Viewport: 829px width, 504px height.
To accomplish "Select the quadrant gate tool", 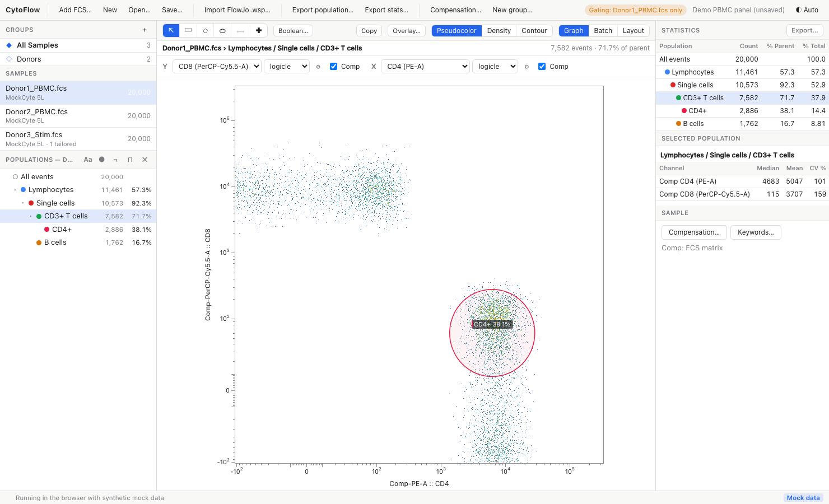I will point(259,31).
